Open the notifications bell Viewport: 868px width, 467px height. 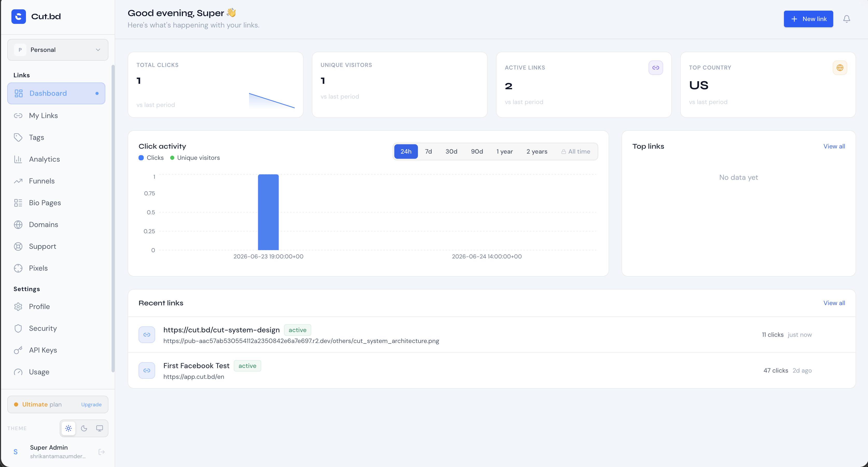pyautogui.click(x=846, y=19)
